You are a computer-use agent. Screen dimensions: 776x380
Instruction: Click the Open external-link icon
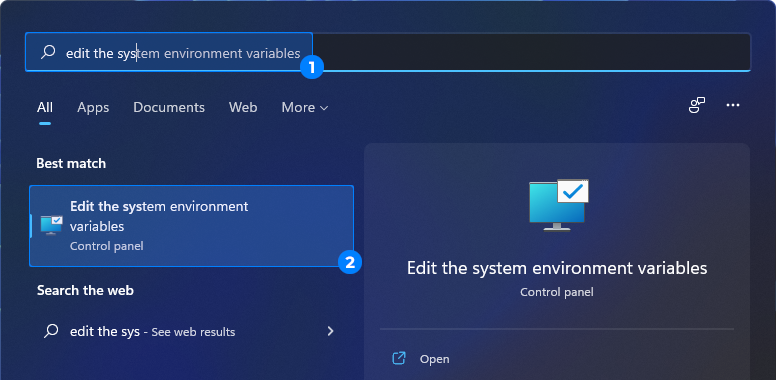tap(399, 358)
